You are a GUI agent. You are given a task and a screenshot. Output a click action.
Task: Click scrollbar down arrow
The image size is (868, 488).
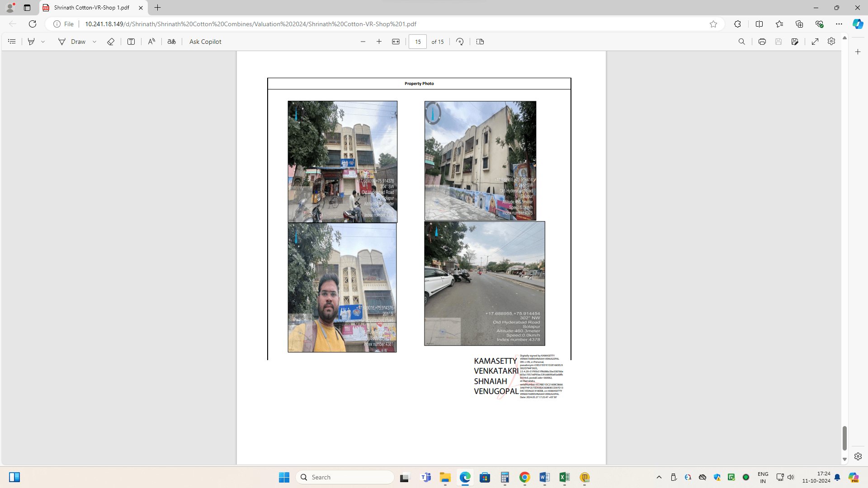point(844,460)
